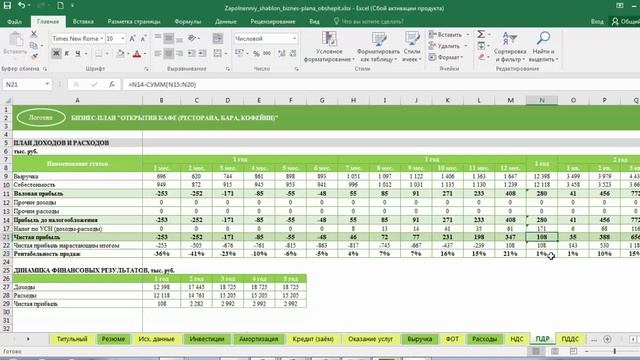Open the cell borders dropdown
This screenshot has height=360, width=640.
pyautogui.click(x=107, y=53)
